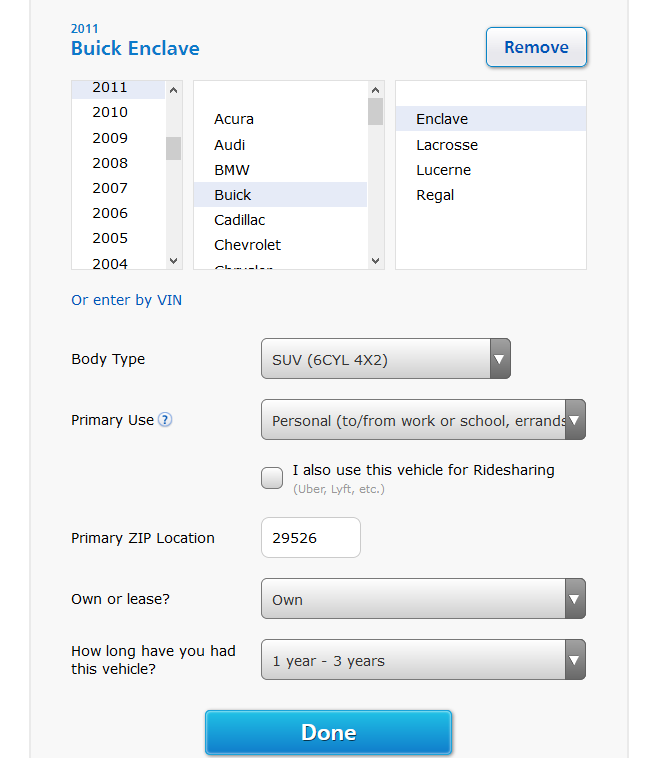
Task: Choose Chevrolet from the make list
Action: pos(280,245)
